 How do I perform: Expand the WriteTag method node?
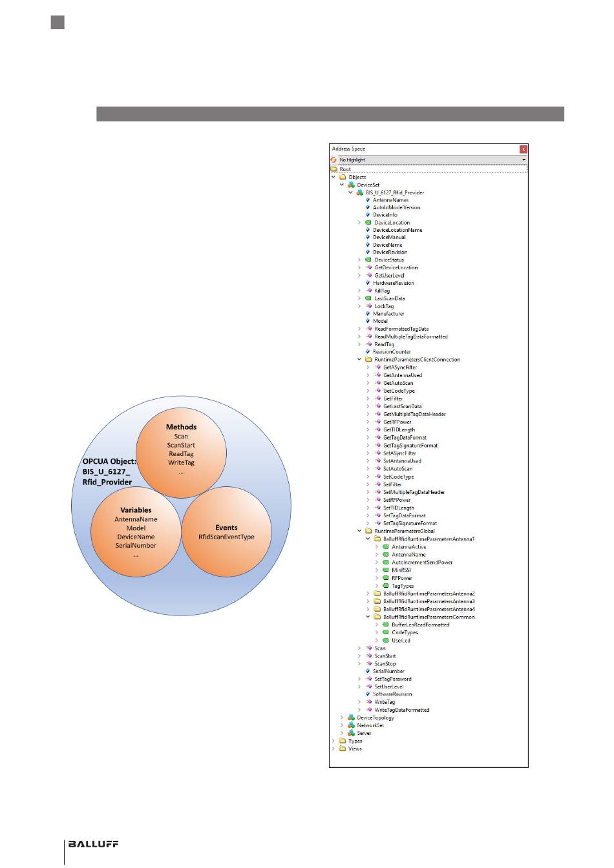359,702
